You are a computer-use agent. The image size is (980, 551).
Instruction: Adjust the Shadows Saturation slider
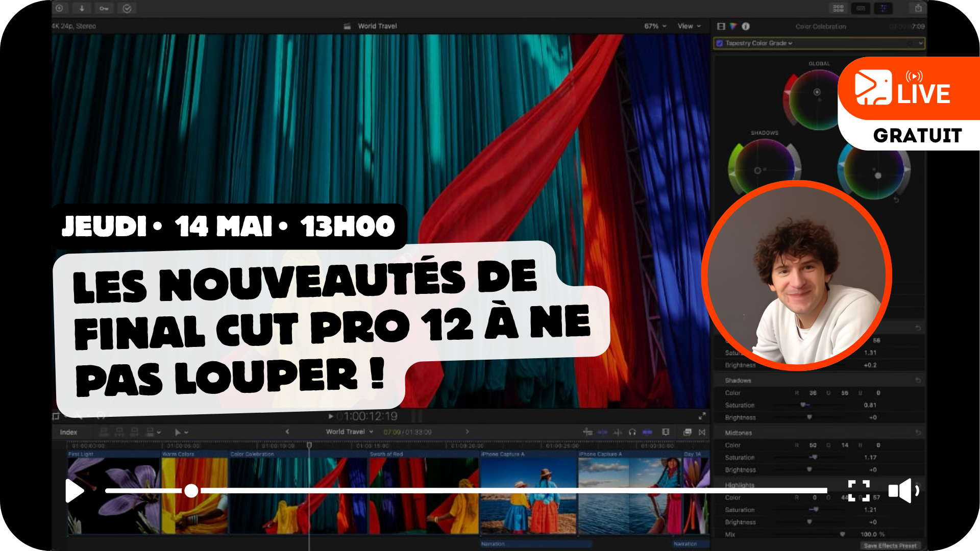tap(804, 405)
